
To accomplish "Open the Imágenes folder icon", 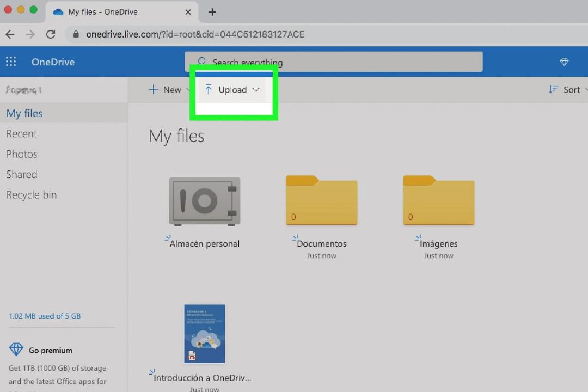I will click(x=438, y=200).
